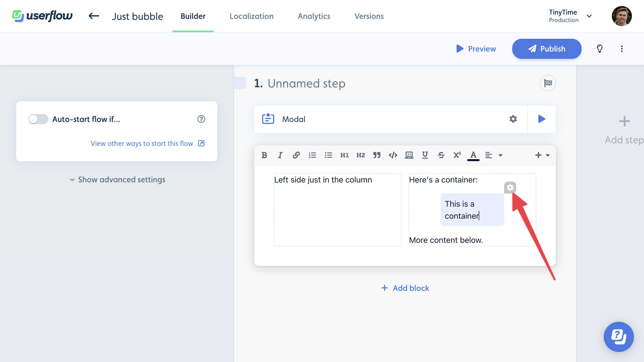The height and width of the screenshot is (362, 644).
Task: Toggle bold formatting
Action: pos(264,155)
